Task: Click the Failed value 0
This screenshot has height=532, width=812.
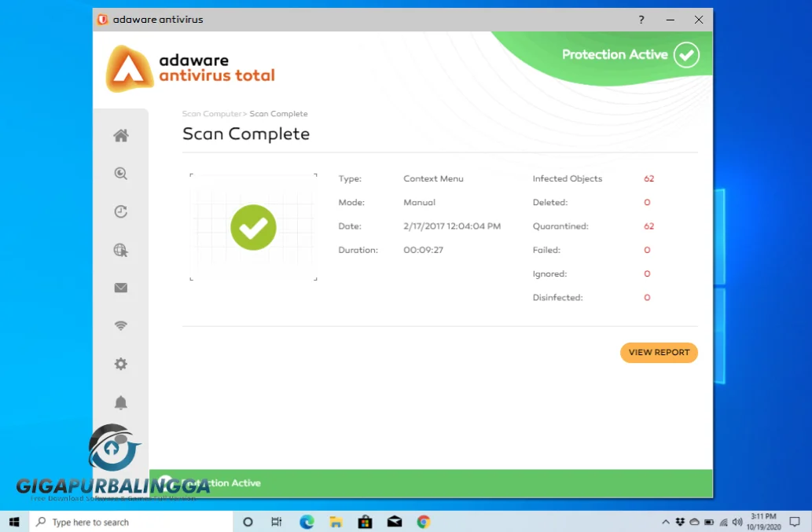Action: pyautogui.click(x=647, y=250)
